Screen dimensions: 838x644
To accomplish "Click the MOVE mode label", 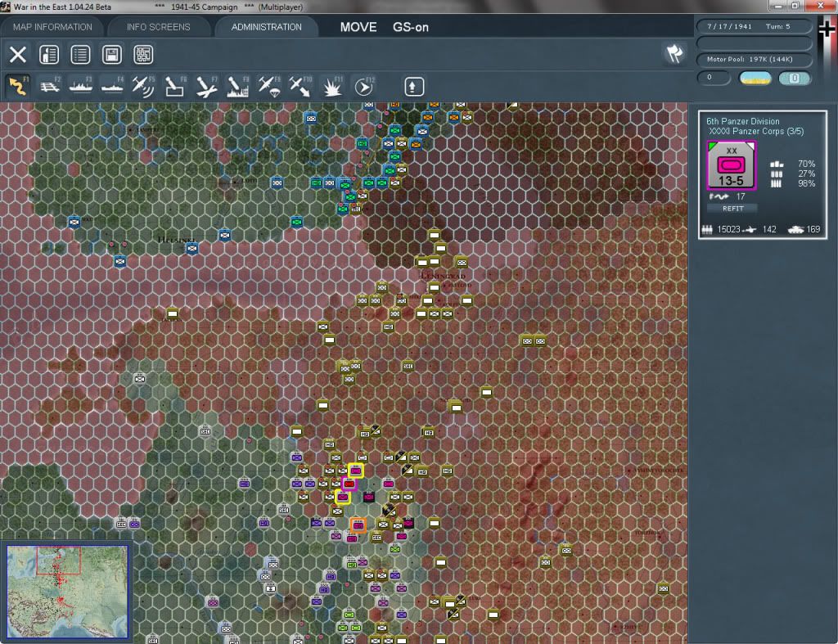I will click(x=358, y=27).
